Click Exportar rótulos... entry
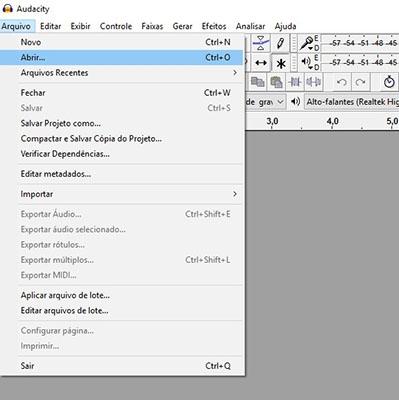The height and width of the screenshot is (400, 399). (x=123, y=245)
